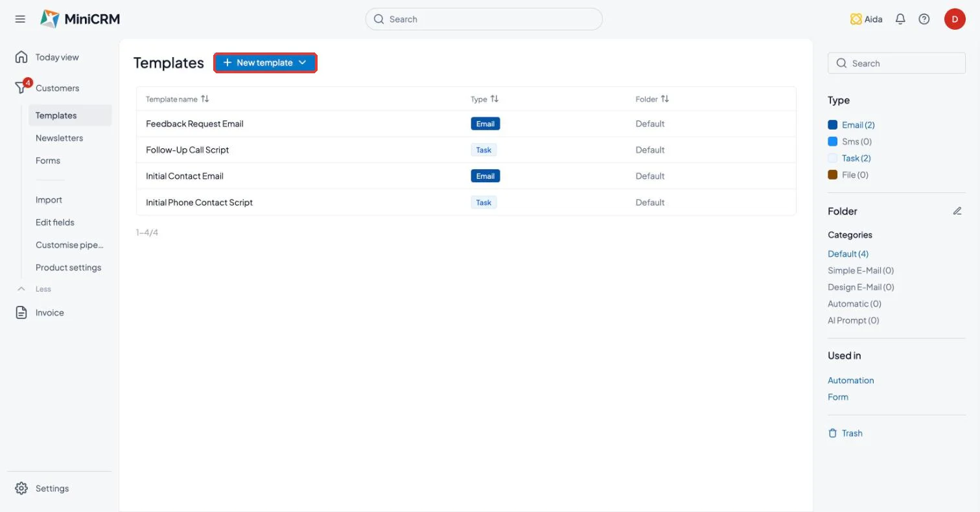
Task: Click the Today view home icon
Action: 21,57
